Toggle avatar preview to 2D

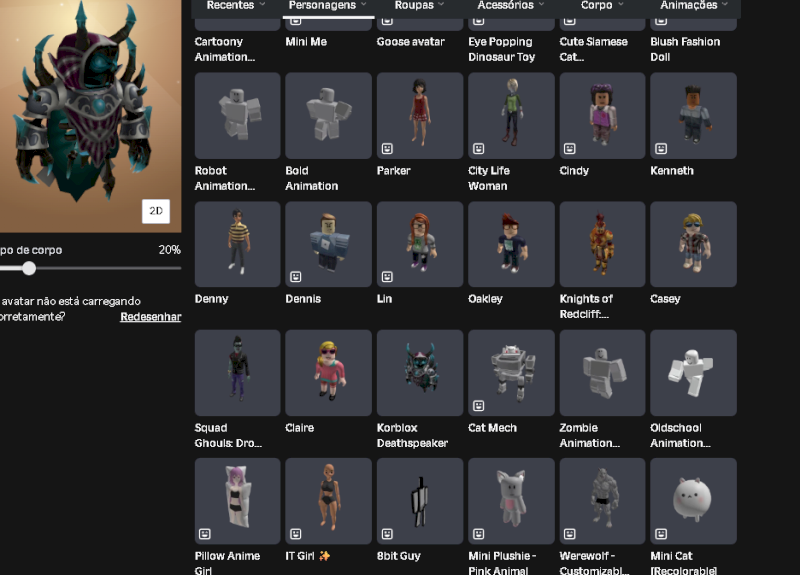pyautogui.click(x=155, y=211)
